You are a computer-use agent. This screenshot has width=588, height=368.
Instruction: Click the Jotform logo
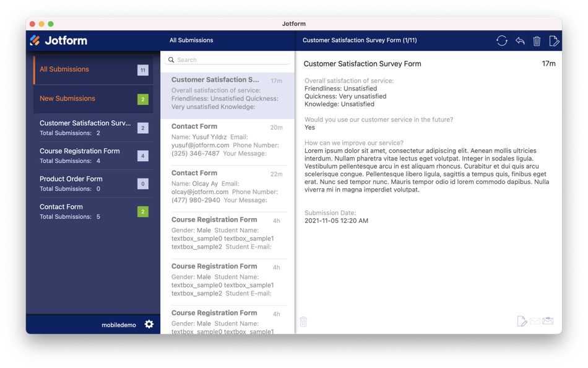point(59,40)
